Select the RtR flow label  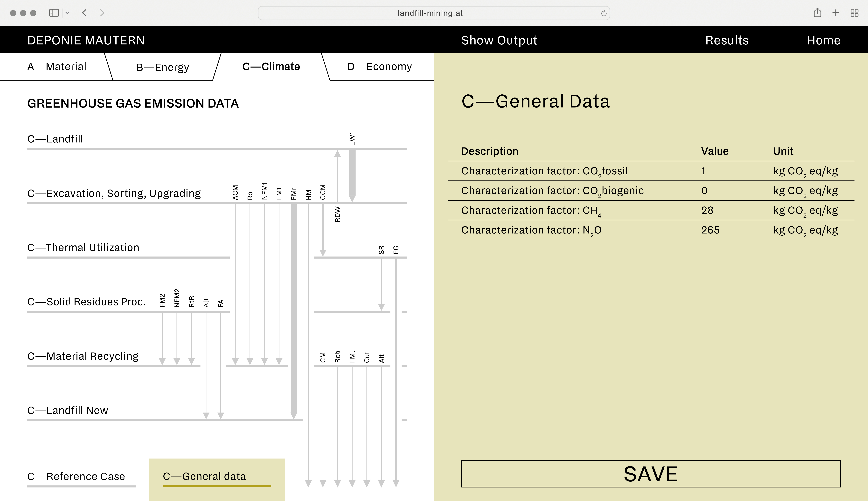191,301
